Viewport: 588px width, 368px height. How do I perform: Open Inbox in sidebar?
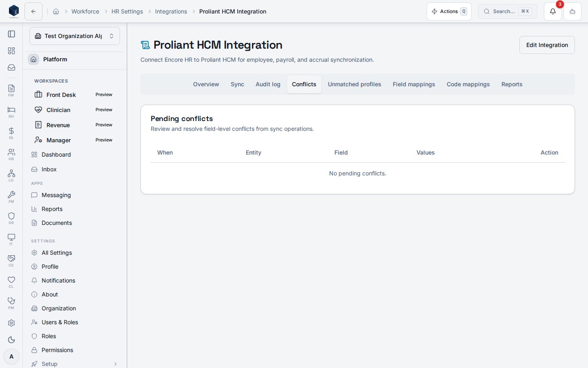coord(75,169)
